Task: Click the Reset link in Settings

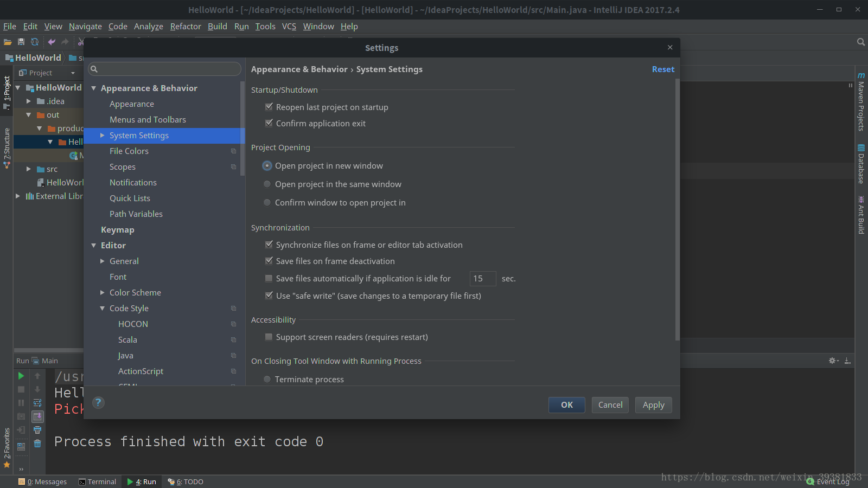Action: pos(663,69)
